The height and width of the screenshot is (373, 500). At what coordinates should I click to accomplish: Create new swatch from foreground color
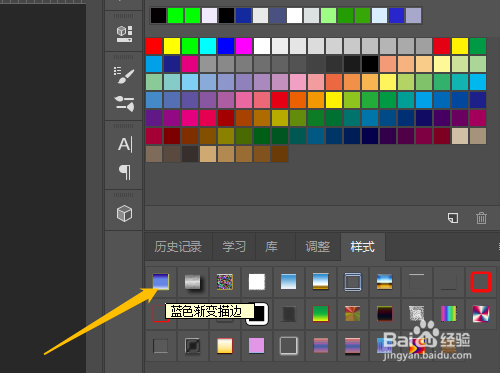[453, 218]
